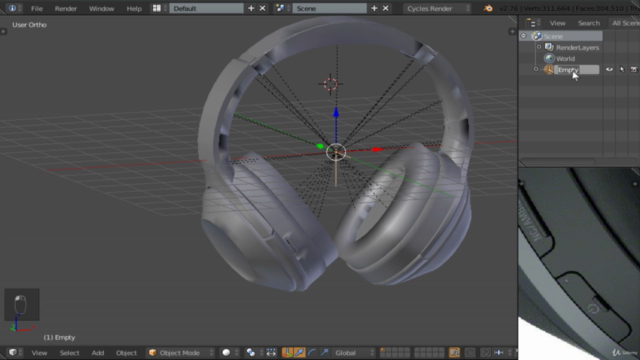The height and width of the screenshot is (360, 640).
Task: Delete the current scene with X
Action: (386, 8)
